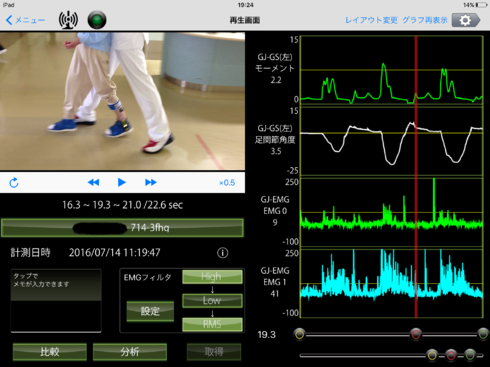Select the yellow knob on lower slider

(432, 355)
